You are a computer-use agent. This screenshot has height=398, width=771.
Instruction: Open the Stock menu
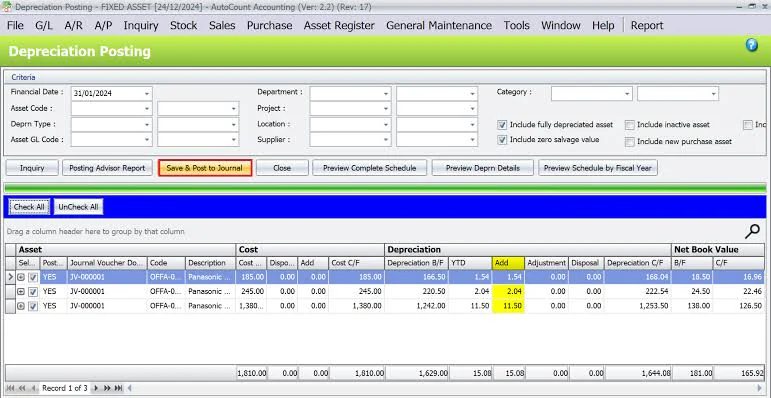[x=183, y=26]
